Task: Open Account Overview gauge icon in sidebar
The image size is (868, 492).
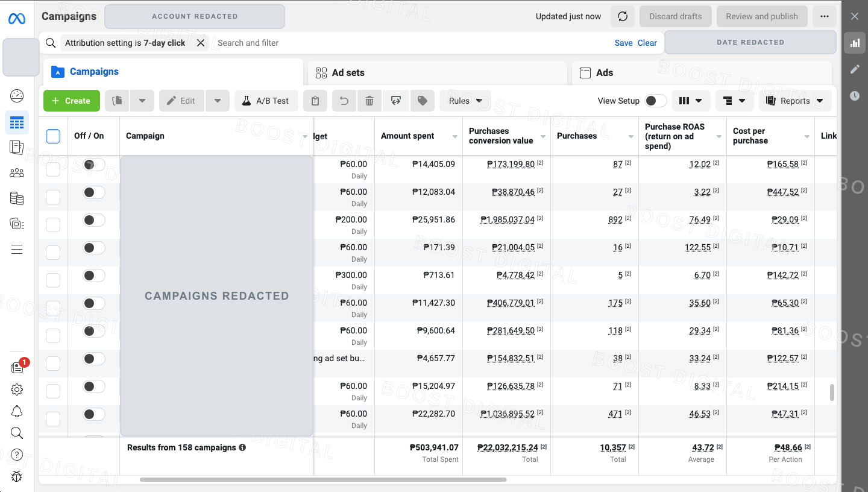Action: pyautogui.click(x=17, y=95)
